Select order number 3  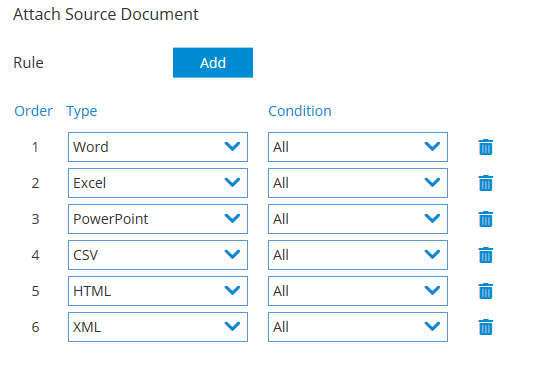(x=35, y=219)
